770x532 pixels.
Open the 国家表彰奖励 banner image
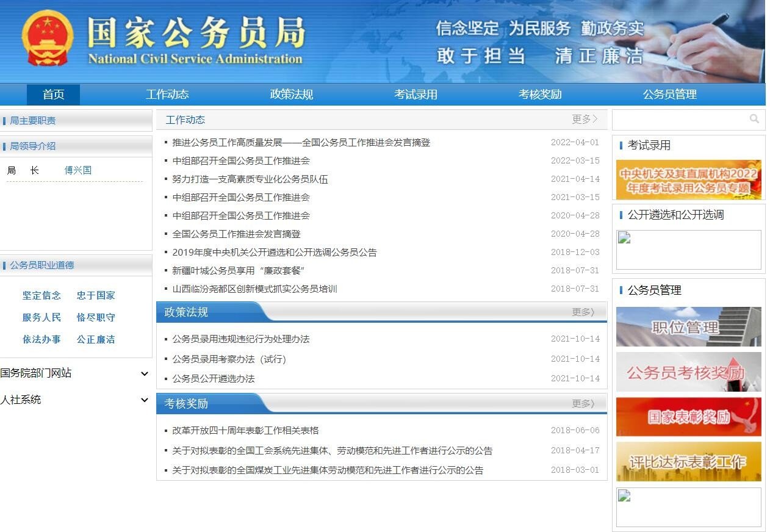click(x=688, y=417)
